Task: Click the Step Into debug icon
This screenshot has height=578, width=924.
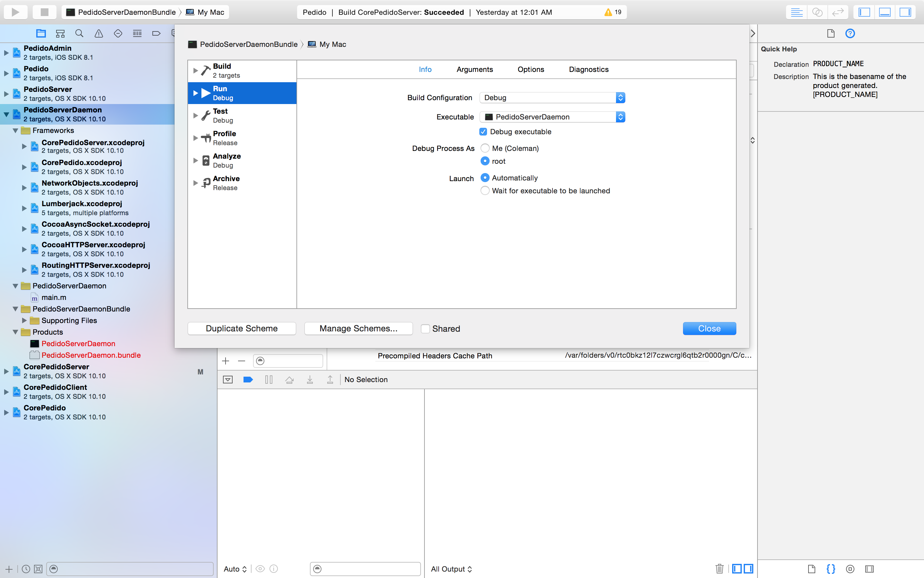Action: pyautogui.click(x=310, y=380)
